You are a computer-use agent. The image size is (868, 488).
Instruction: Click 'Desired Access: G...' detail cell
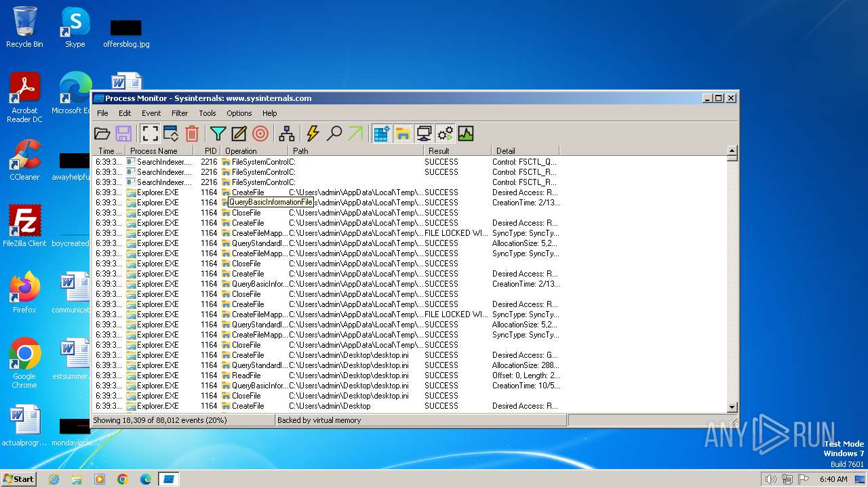click(526, 355)
